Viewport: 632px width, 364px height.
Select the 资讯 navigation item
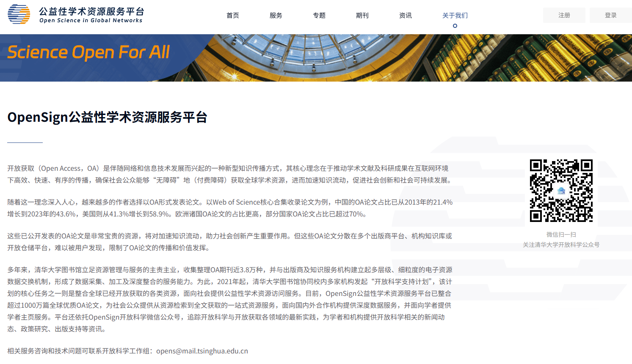click(x=406, y=16)
